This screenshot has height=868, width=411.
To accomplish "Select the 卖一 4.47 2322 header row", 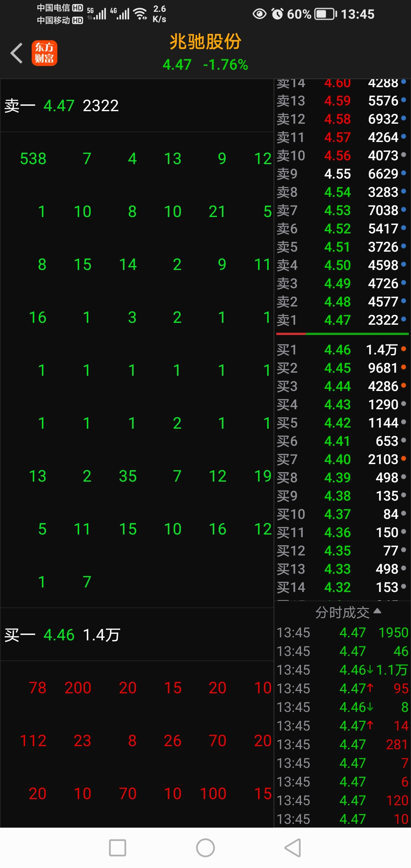I will (x=137, y=105).
